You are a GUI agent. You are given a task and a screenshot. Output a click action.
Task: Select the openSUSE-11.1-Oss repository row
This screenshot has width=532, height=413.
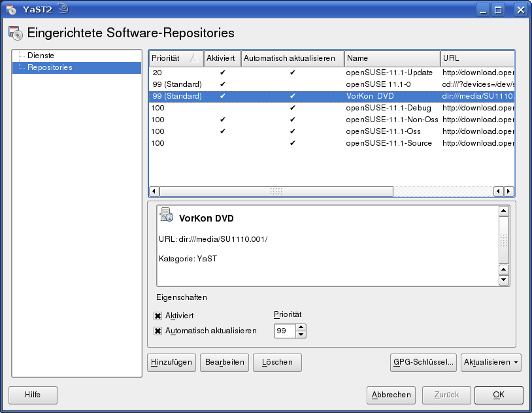pos(332,131)
